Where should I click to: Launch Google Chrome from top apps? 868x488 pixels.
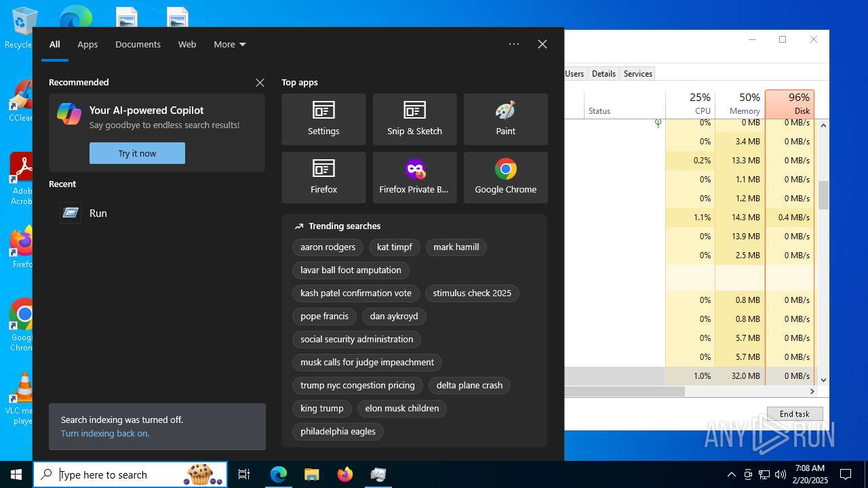[x=505, y=178]
